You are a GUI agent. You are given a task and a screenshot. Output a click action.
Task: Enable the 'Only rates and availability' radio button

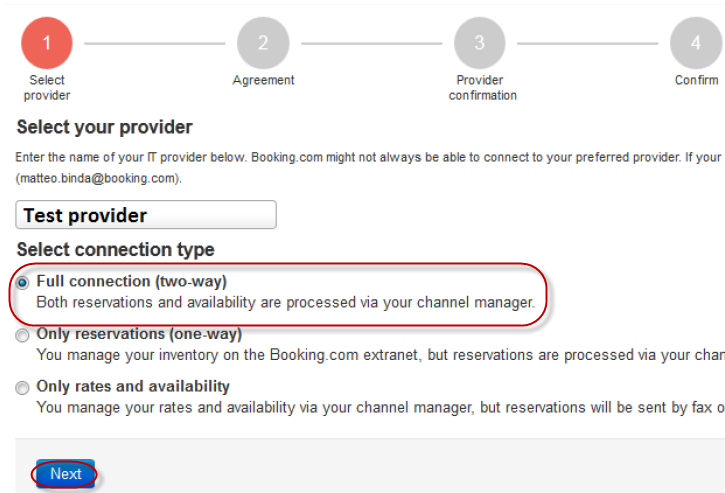(23, 388)
